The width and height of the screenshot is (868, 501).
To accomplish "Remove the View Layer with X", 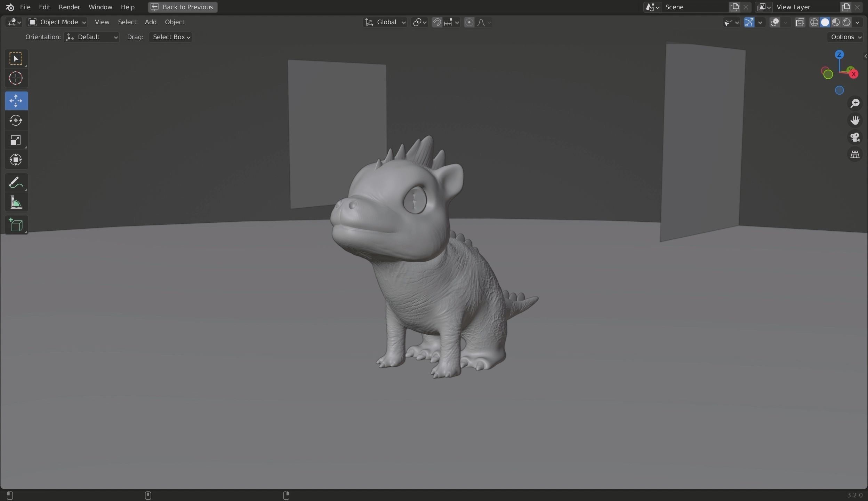I will 857,7.
